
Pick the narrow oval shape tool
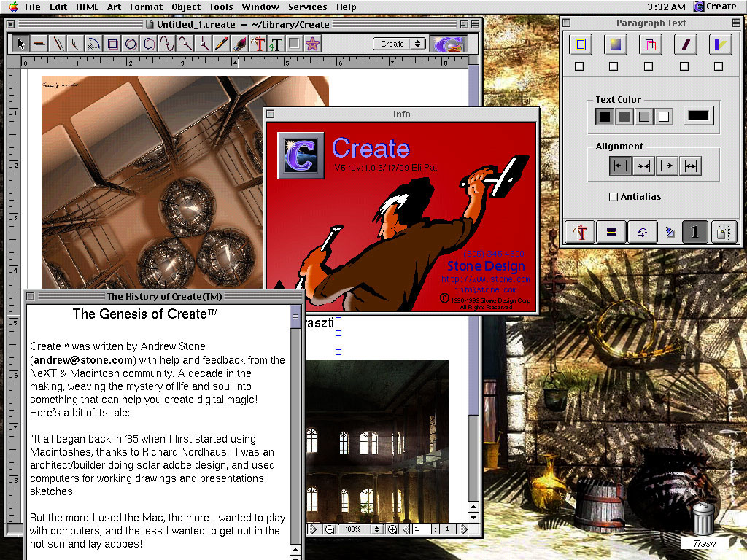coord(149,44)
